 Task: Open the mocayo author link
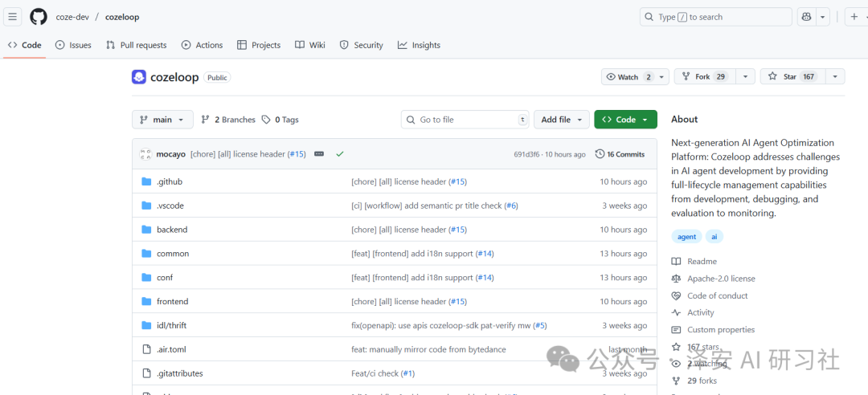(x=172, y=154)
